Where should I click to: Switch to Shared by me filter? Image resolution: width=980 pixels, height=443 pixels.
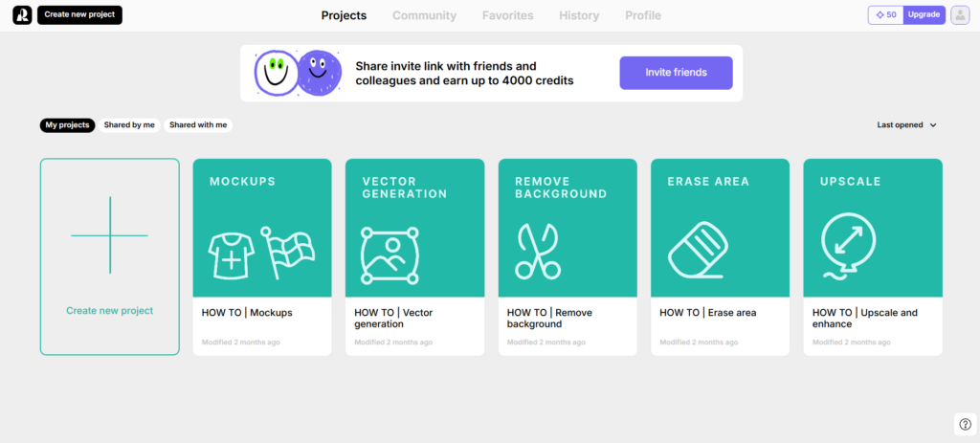click(x=129, y=125)
